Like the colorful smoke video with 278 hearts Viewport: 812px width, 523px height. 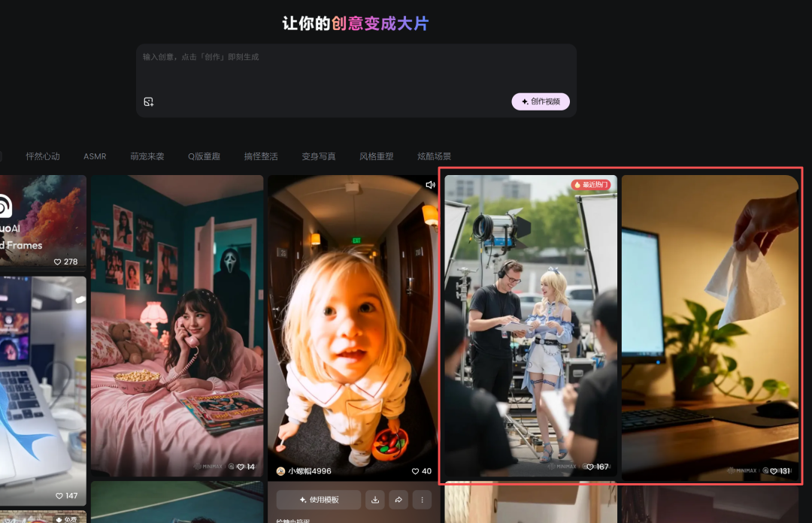tap(58, 261)
